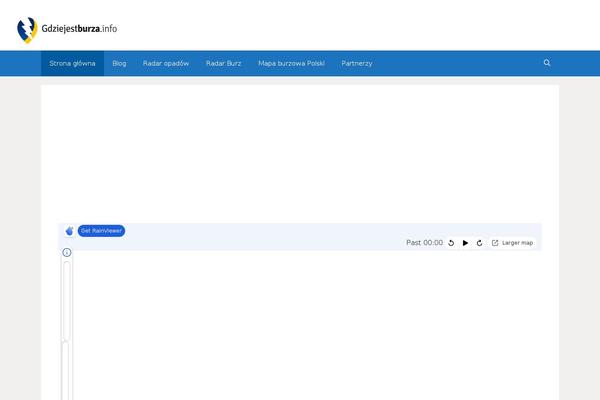Open Mapa burzowa Polski
This screenshot has width=600, height=400.
pos(291,64)
